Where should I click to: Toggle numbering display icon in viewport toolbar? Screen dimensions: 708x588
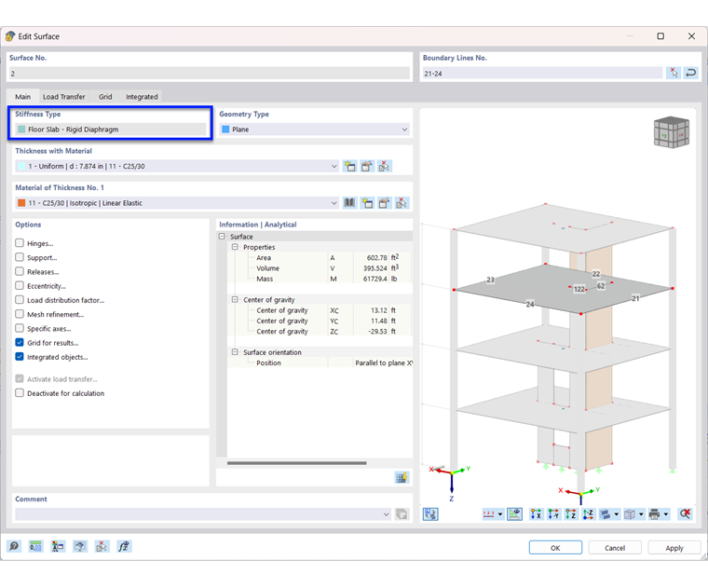pos(488,514)
